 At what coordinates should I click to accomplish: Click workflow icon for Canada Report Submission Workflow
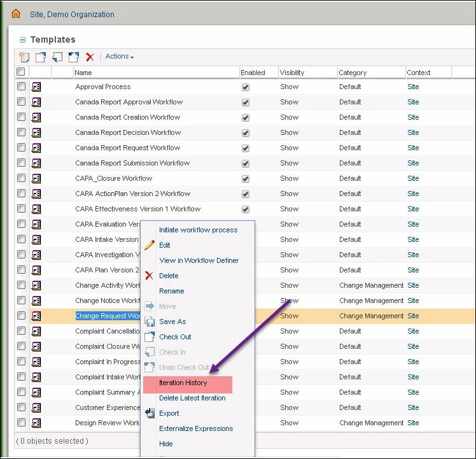click(x=36, y=163)
